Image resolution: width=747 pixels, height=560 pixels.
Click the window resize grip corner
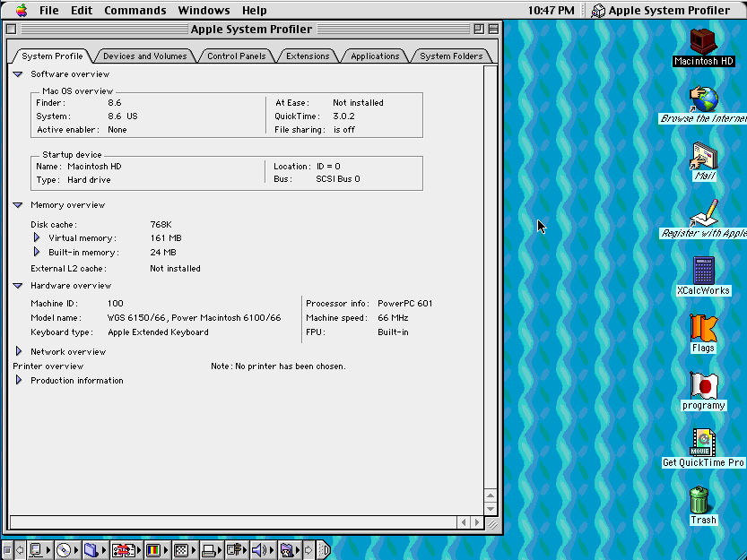point(492,524)
